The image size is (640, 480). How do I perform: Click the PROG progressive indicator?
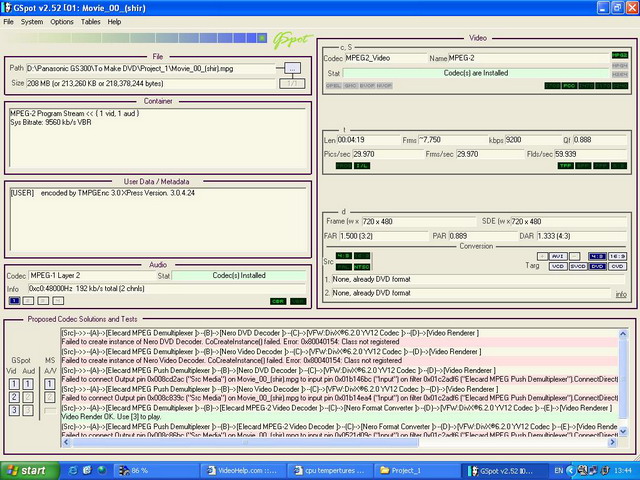(344, 166)
